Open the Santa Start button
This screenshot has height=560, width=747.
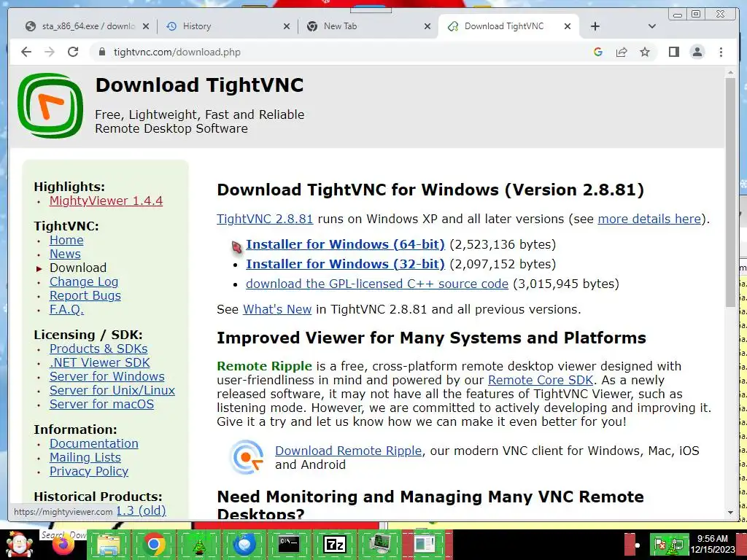pos(19,544)
